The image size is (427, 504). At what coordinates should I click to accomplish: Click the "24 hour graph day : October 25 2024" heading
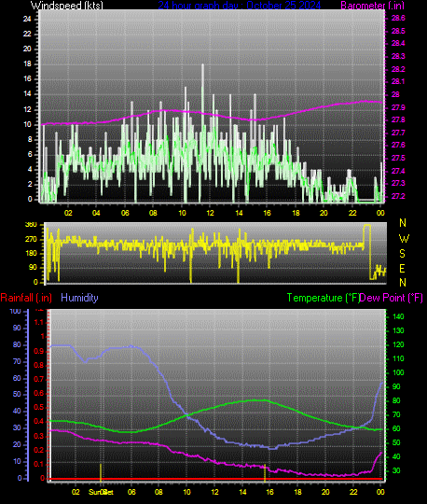(240, 6)
